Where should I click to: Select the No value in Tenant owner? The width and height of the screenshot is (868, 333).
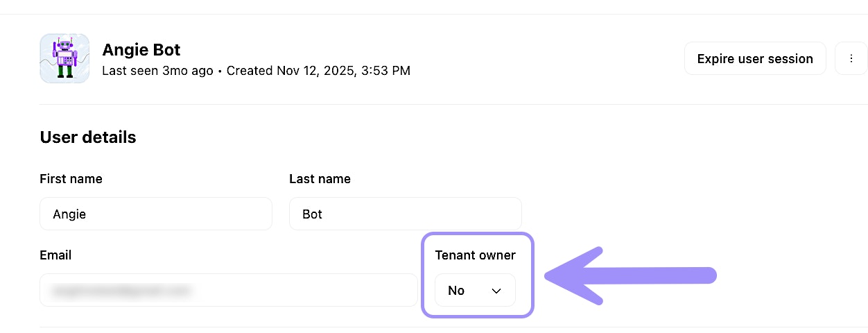[x=456, y=291]
